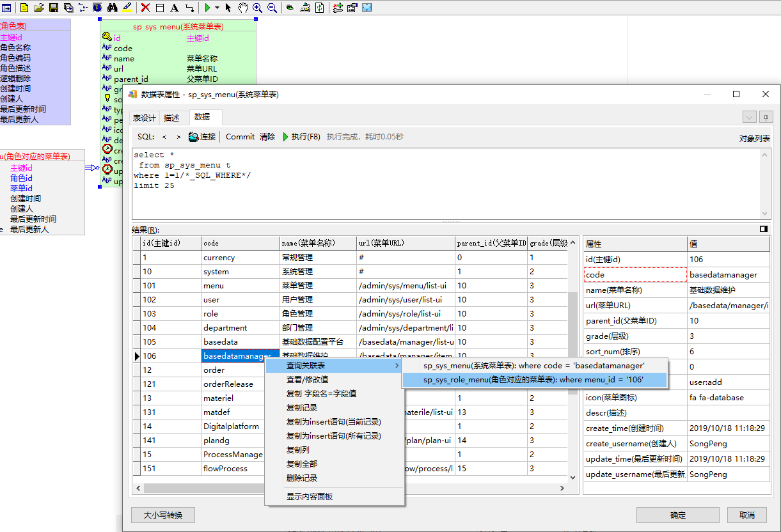Choose 删除记录 from context menu

[335, 478]
